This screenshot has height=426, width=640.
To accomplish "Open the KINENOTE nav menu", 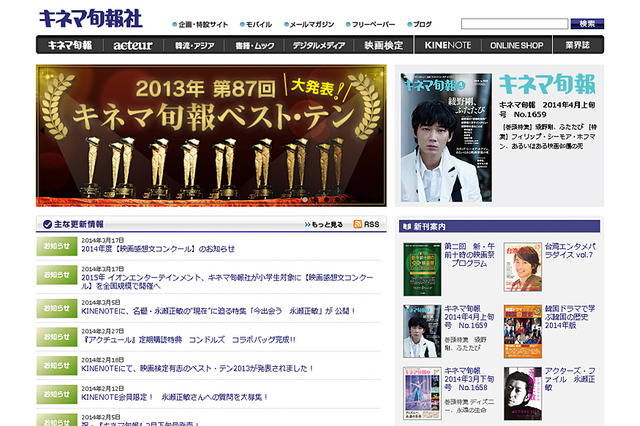I will pos(448,45).
